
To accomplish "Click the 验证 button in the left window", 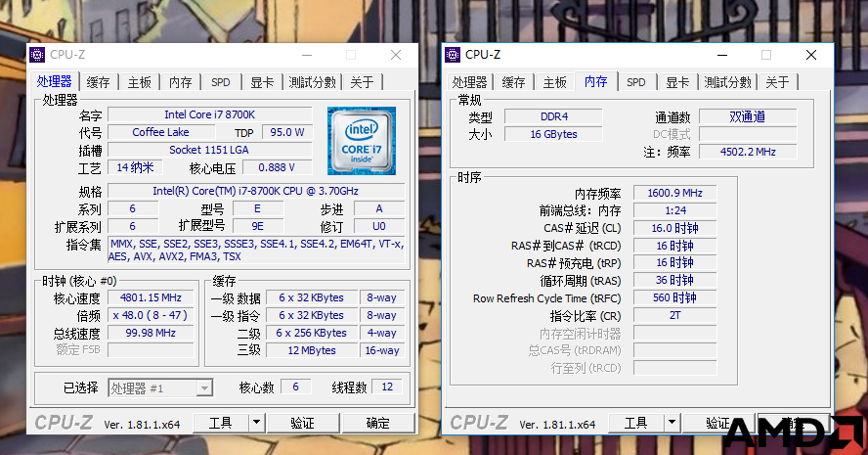I will click(303, 423).
